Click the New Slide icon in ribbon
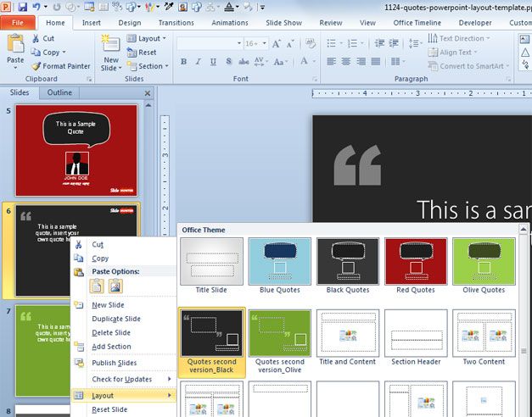 (110, 45)
